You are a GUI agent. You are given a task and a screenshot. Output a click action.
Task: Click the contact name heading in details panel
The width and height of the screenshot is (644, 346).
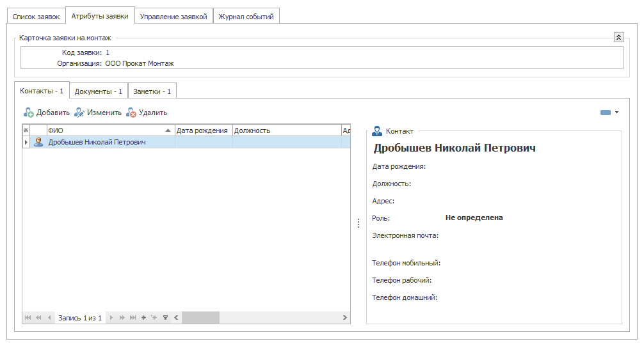click(455, 148)
